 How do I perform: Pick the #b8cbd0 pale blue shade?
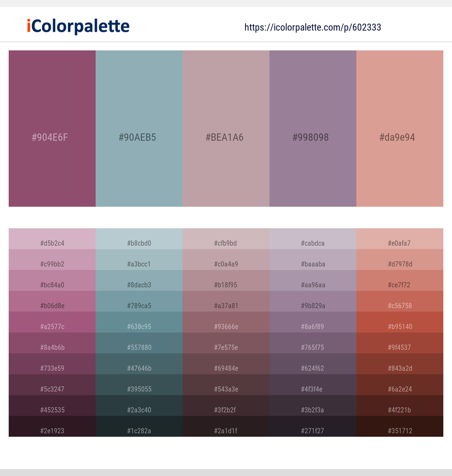[x=139, y=239]
